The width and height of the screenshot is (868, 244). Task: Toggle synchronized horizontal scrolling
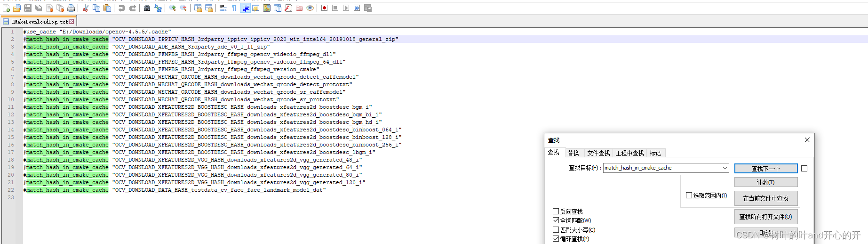[209, 8]
